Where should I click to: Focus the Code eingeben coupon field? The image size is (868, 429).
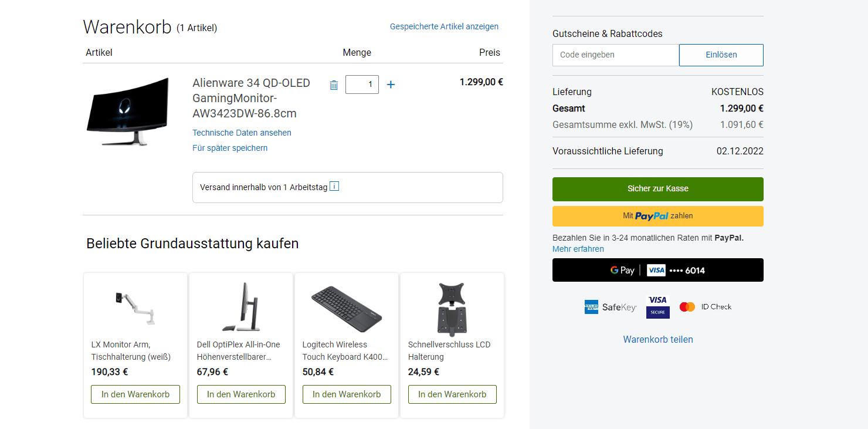pos(616,55)
